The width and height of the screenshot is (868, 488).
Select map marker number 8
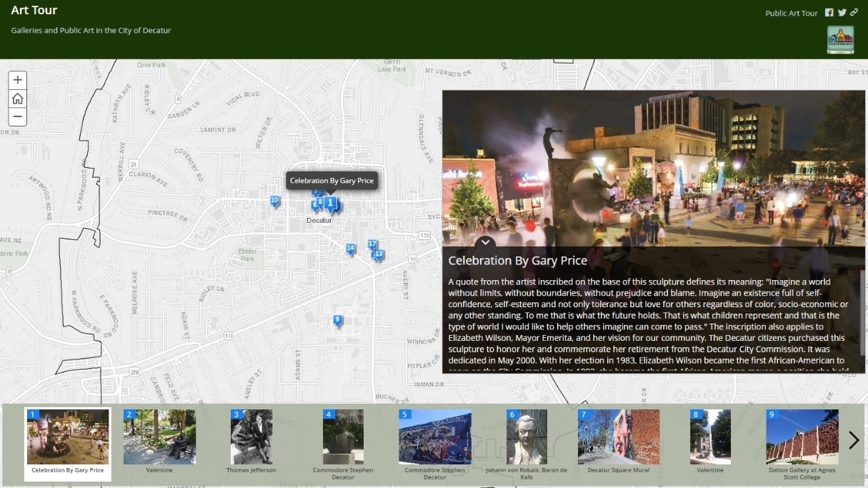(x=319, y=201)
